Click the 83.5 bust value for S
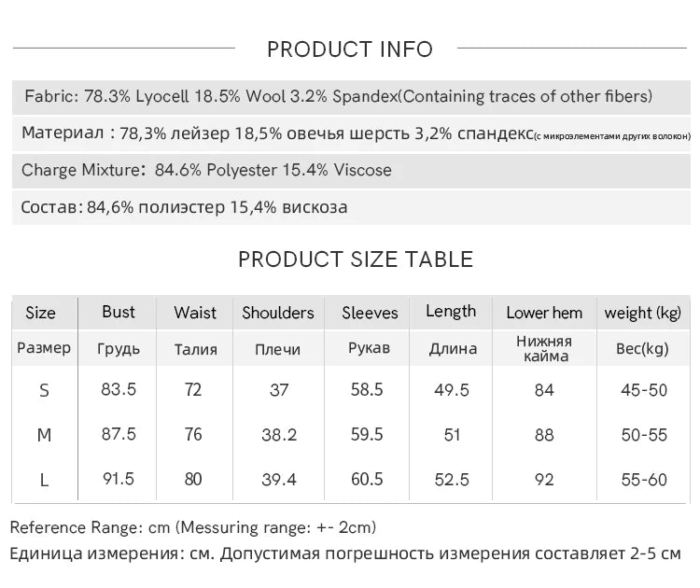The height and width of the screenshot is (588, 700). 119,389
